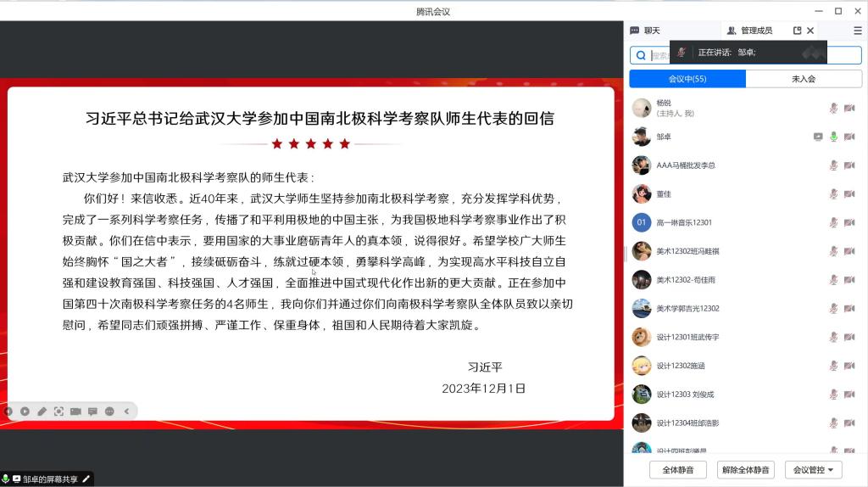Toggle camera for 美术12302班冯畦祺
868x487 pixels.
click(849, 251)
